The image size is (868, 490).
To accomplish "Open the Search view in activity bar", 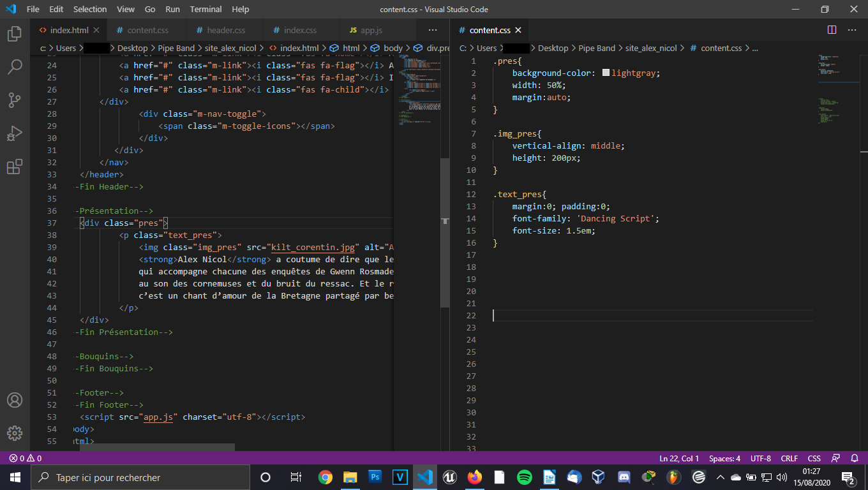I will 15,66.
